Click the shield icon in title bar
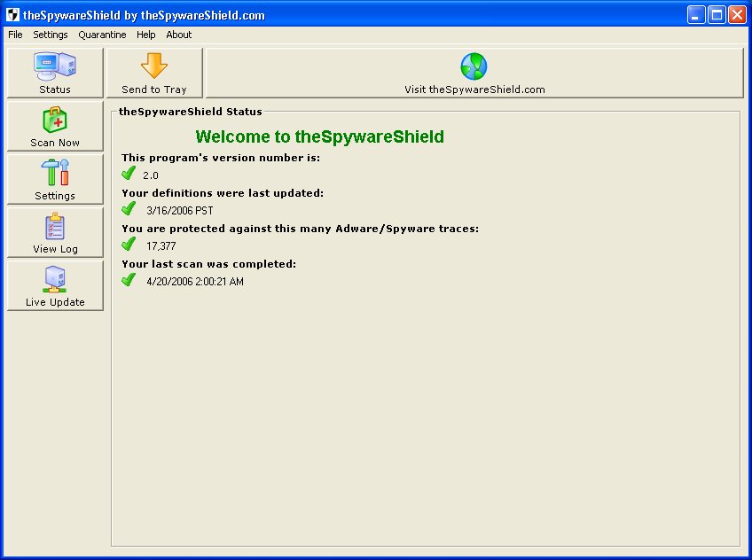Viewport: 752px width, 560px height. (x=12, y=15)
